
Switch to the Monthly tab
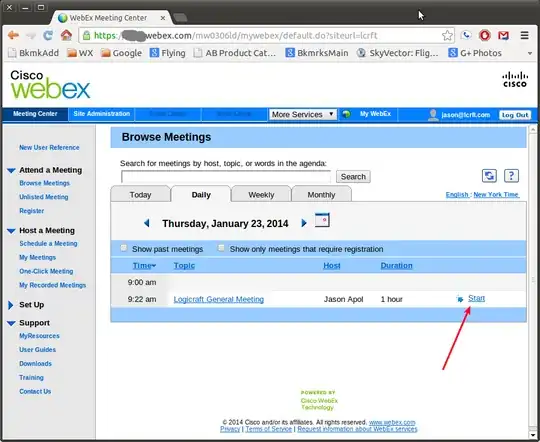pyautogui.click(x=321, y=195)
